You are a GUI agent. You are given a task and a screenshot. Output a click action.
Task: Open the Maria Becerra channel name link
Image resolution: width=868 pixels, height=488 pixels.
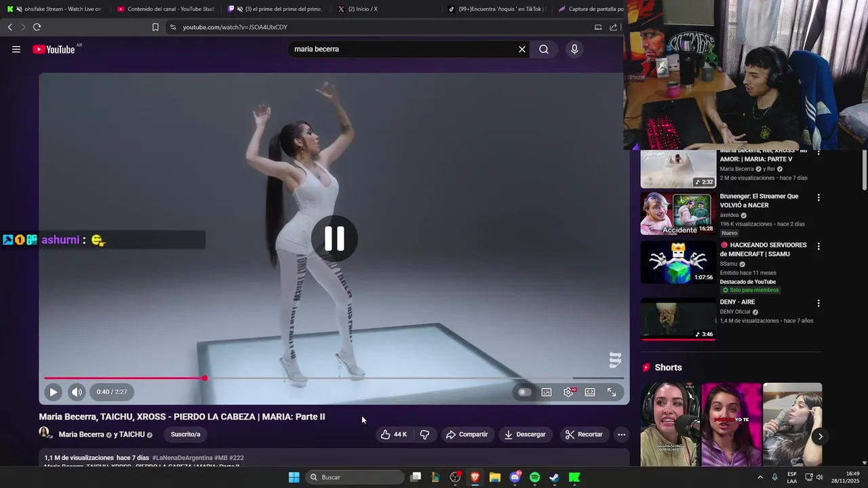[81, 434]
